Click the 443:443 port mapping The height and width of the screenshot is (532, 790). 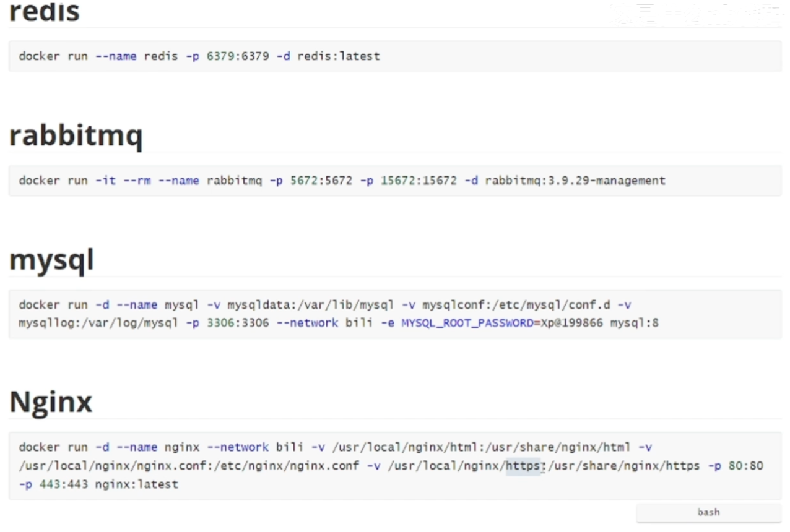tap(64, 484)
